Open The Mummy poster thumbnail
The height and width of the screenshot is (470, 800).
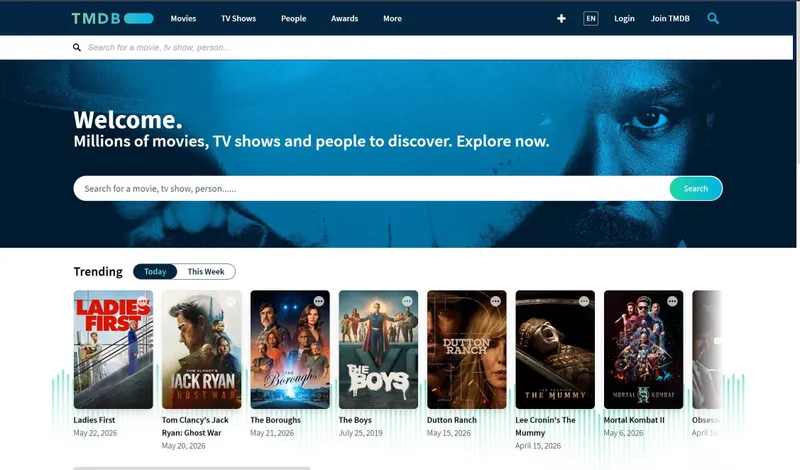(555, 350)
